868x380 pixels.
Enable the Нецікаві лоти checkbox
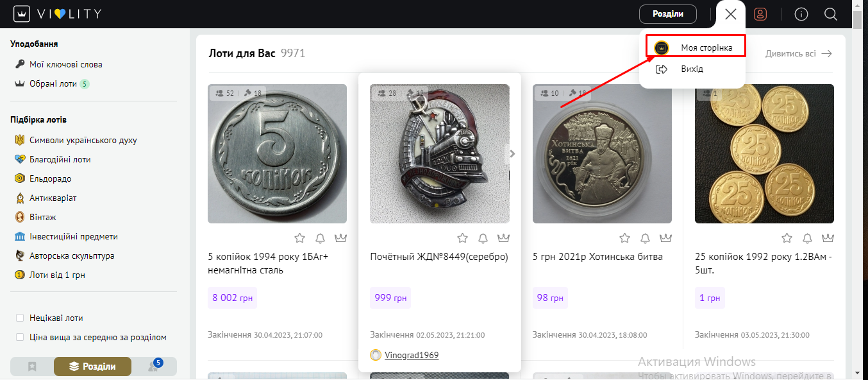(x=20, y=318)
